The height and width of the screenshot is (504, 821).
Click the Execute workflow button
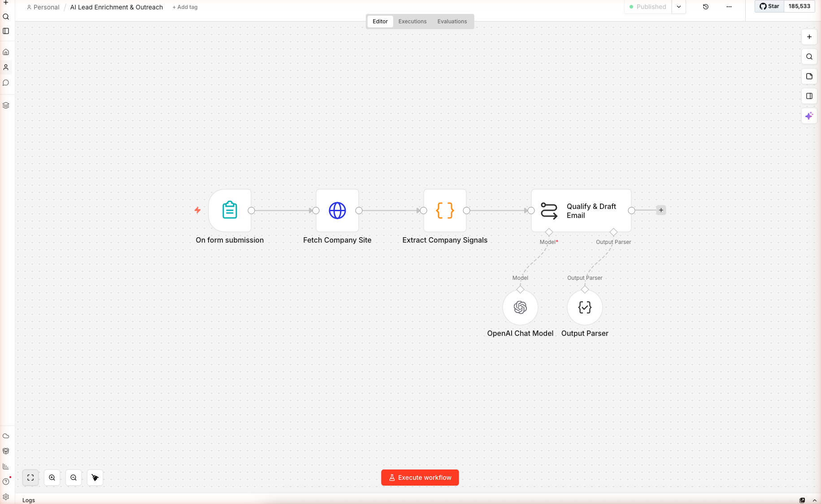pos(420,478)
